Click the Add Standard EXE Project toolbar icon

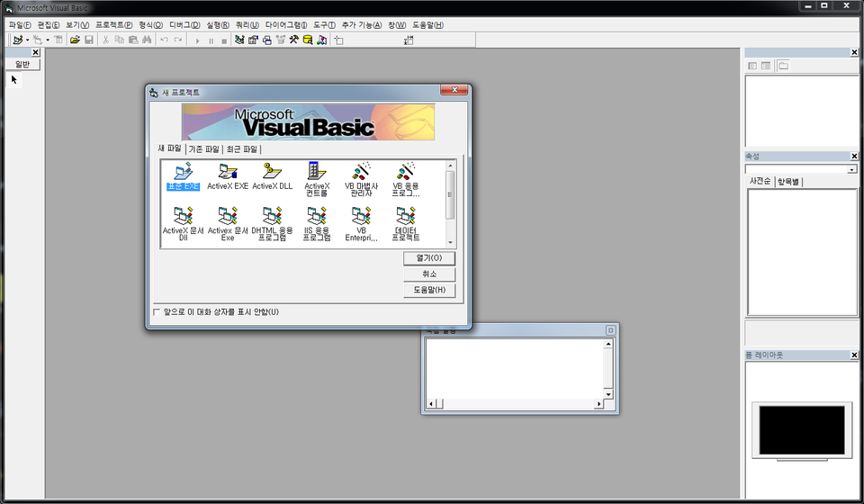click(x=18, y=40)
